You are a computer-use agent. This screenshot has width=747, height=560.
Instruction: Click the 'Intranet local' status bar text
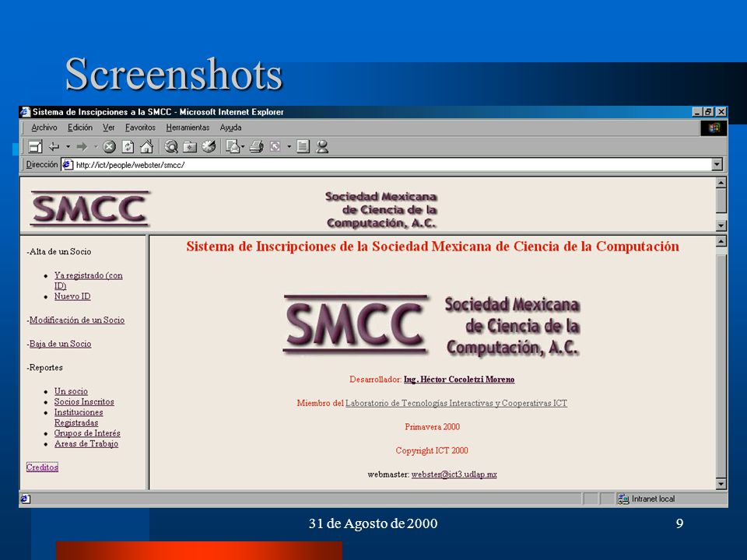(653, 499)
